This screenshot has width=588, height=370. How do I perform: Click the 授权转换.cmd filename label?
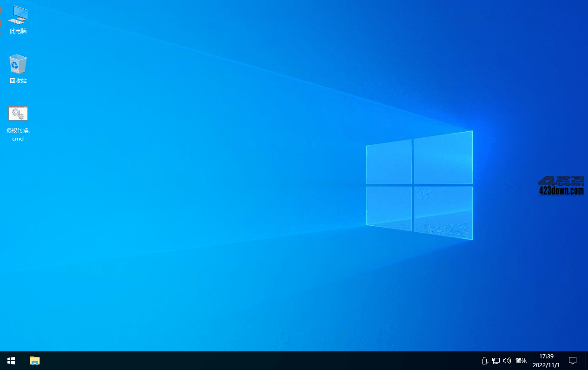click(x=18, y=135)
